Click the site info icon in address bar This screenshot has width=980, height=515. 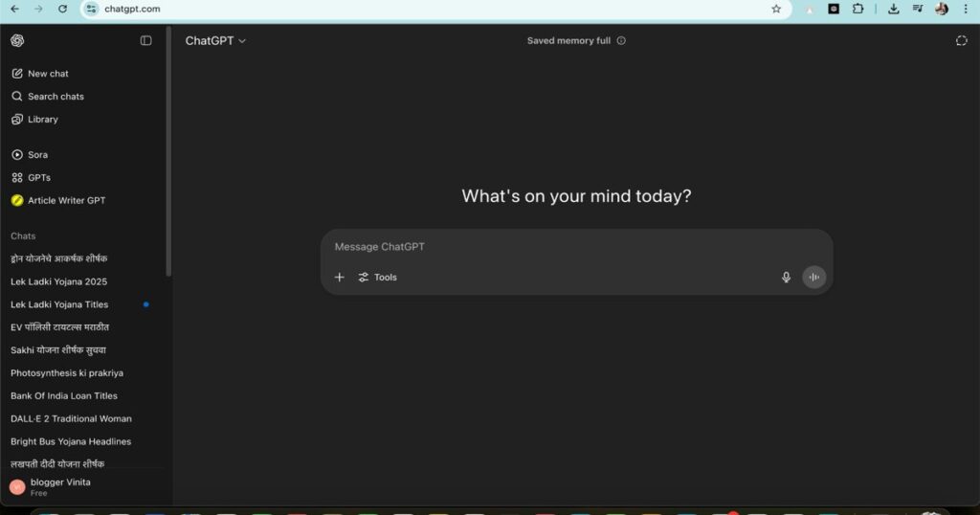point(91,9)
